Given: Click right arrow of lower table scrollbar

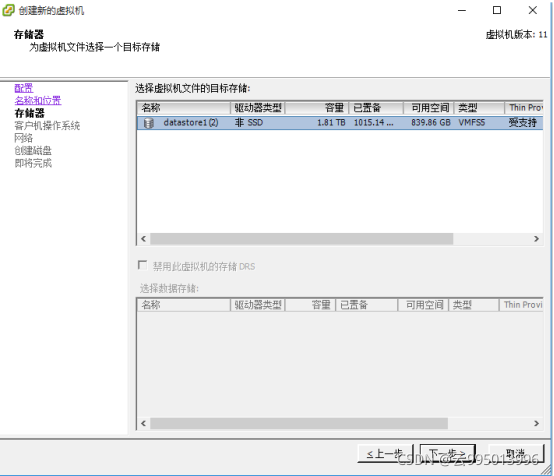Looking at the screenshot, I should click(536, 423).
